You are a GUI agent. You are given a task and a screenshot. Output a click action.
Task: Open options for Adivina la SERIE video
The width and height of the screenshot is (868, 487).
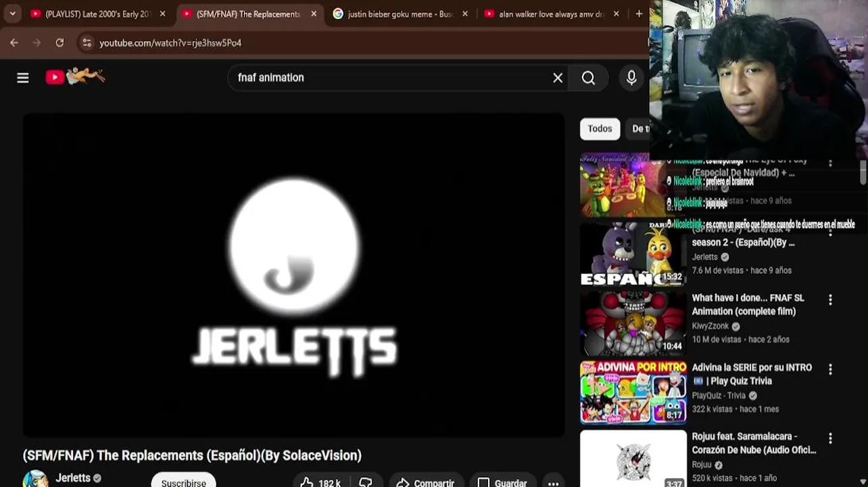point(830,369)
